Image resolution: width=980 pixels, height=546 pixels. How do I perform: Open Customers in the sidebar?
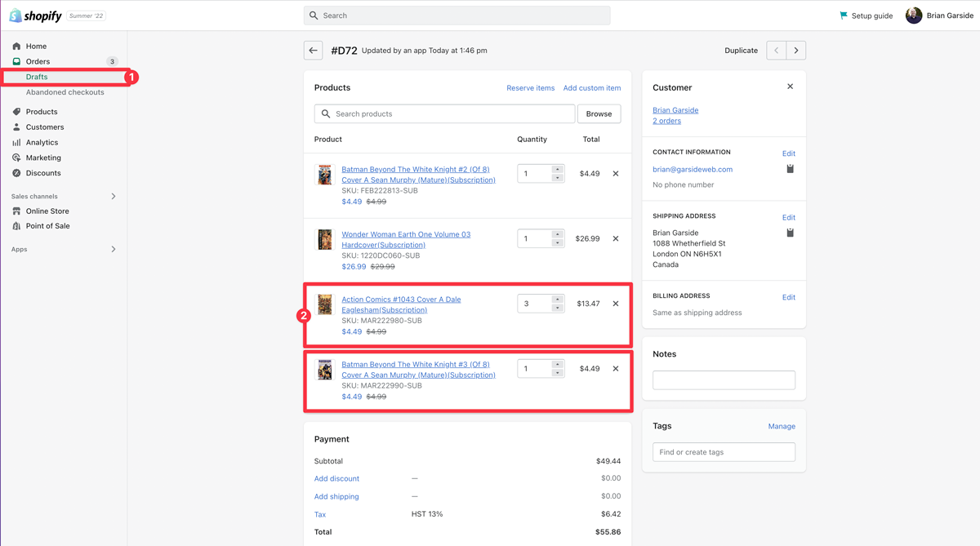(45, 127)
